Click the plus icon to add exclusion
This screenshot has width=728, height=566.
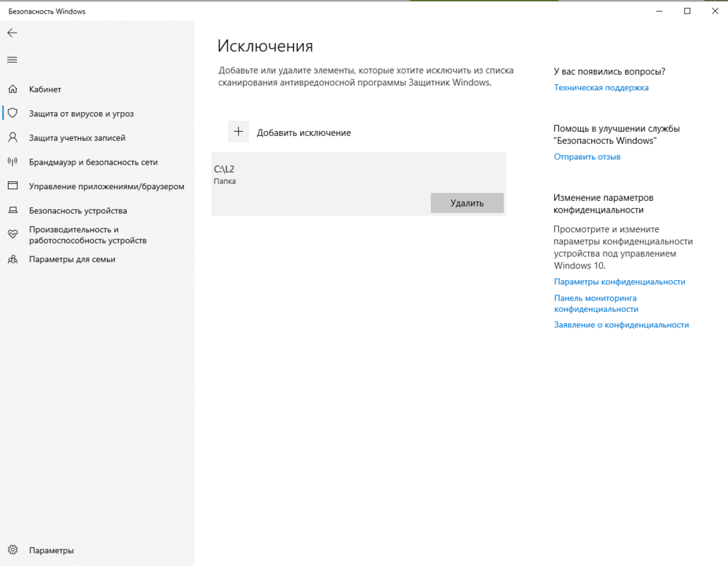coord(239,132)
